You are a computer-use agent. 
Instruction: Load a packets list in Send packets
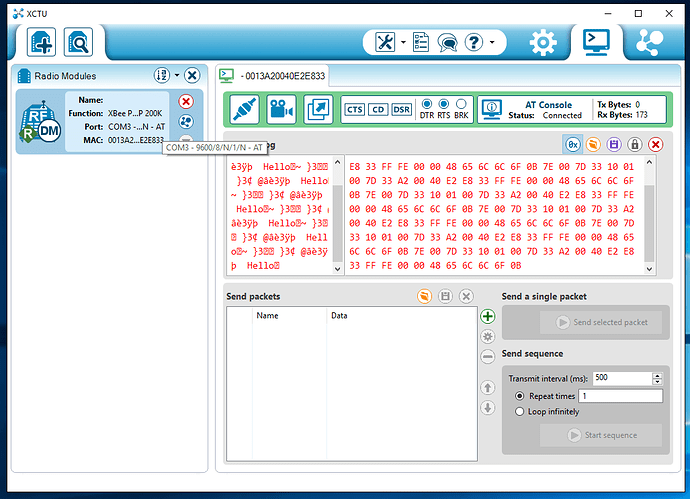pyautogui.click(x=424, y=296)
